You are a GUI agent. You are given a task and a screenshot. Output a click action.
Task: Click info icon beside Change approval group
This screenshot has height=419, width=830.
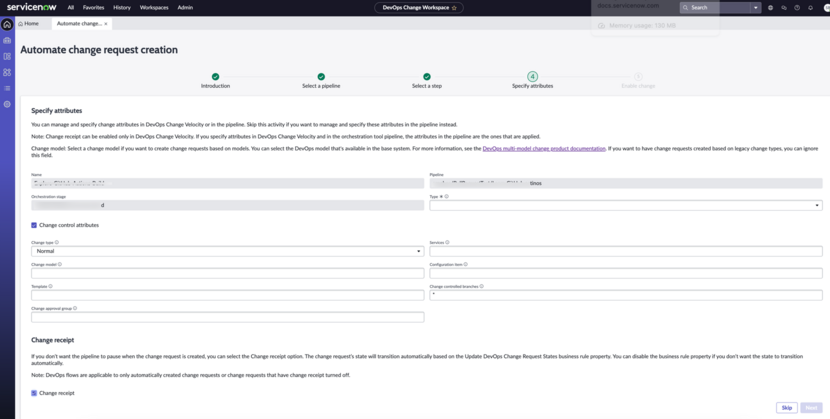point(75,308)
